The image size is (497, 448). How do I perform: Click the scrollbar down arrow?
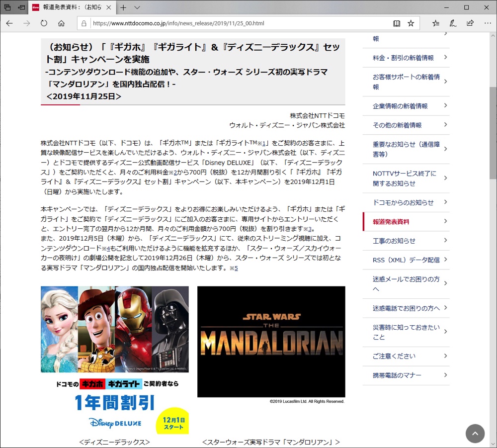pos(493,444)
